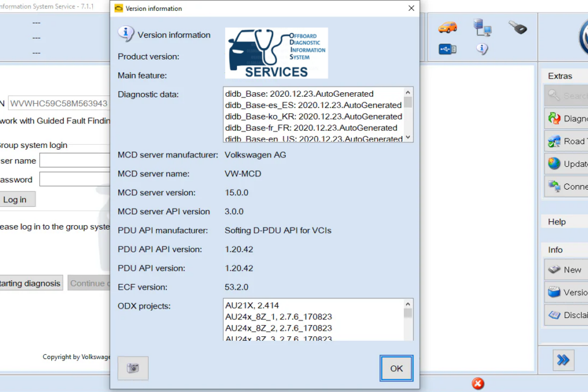Open the Road test entry in Extras
Image resolution: width=588 pixels, height=392 pixels.
pyautogui.click(x=567, y=142)
